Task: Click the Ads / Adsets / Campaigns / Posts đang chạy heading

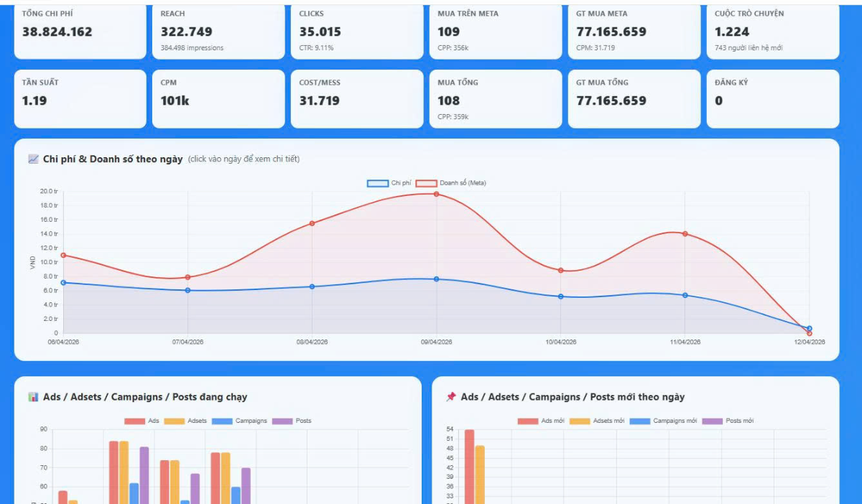Action: pyautogui.click(x=145, y=397)
